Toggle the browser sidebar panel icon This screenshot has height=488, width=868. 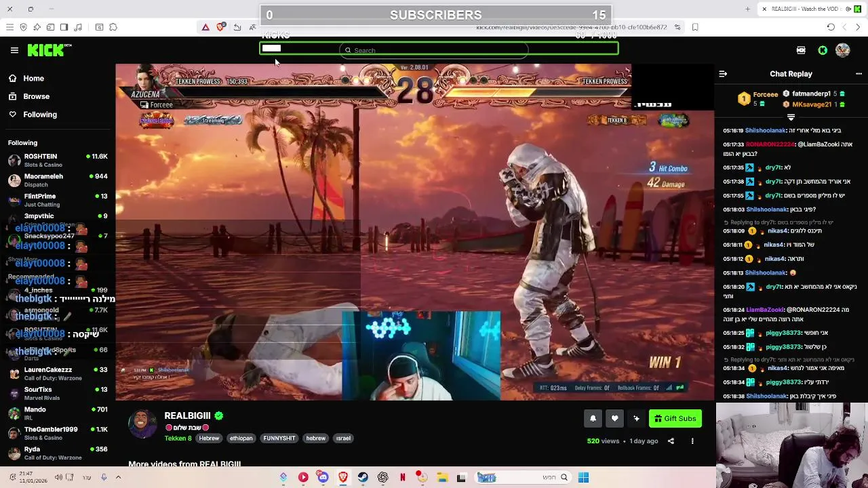[64, 27]
